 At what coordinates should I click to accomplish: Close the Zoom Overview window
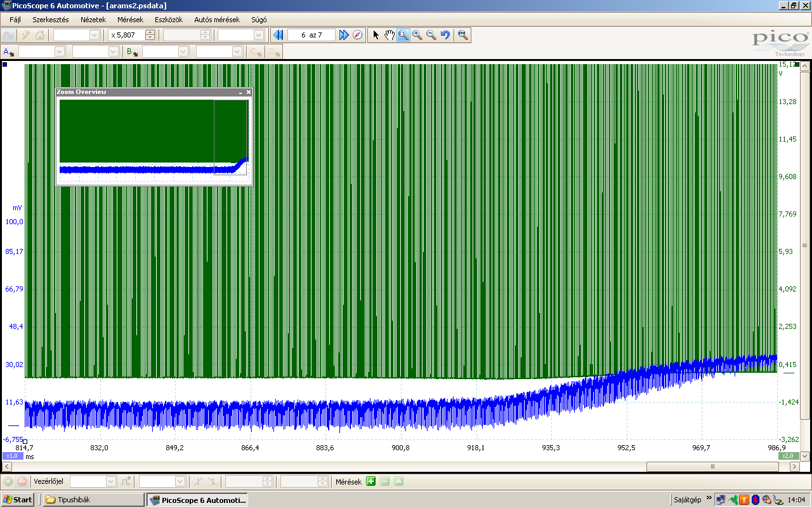point(249,92)
